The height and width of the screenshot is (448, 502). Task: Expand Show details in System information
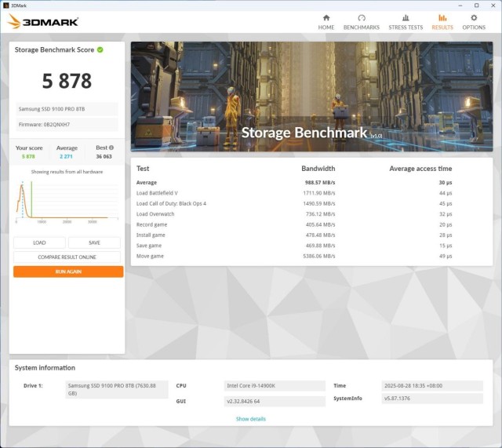250,419
